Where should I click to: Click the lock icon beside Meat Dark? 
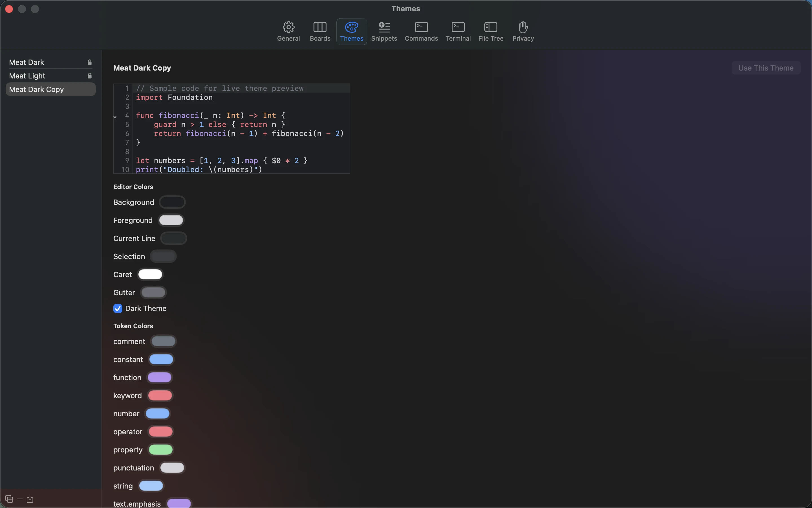90,62
